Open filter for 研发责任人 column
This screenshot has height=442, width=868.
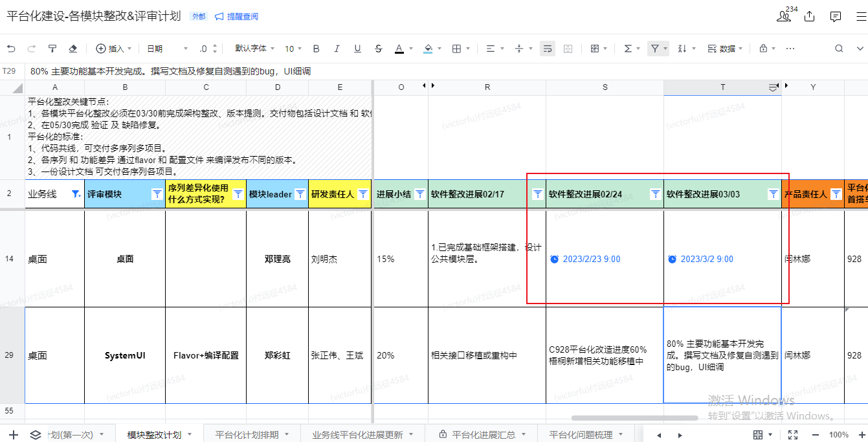click(363, 193)
